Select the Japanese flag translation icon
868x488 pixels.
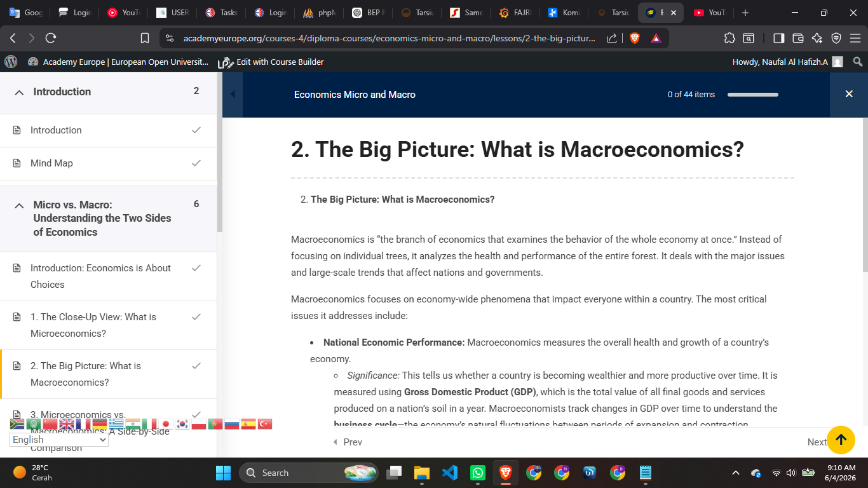click(x=166, y=424)
